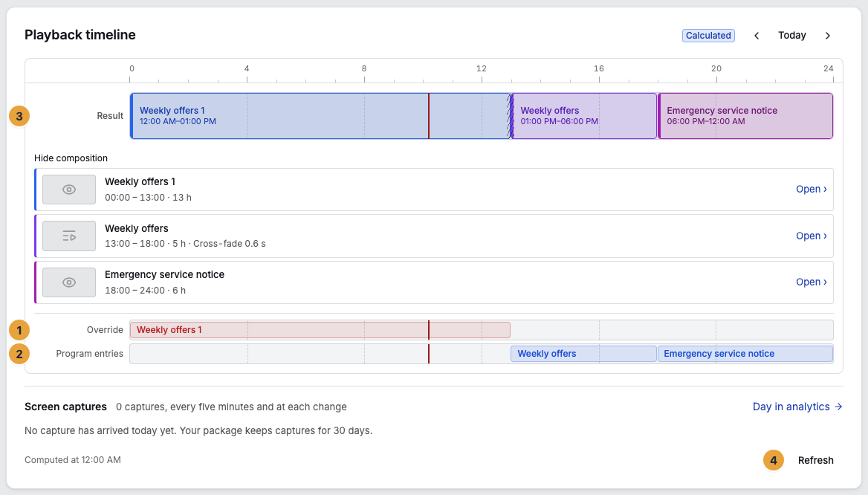Go to next day with right chevron
Viewport: 868px width, 495px height.
coord(828,36)
